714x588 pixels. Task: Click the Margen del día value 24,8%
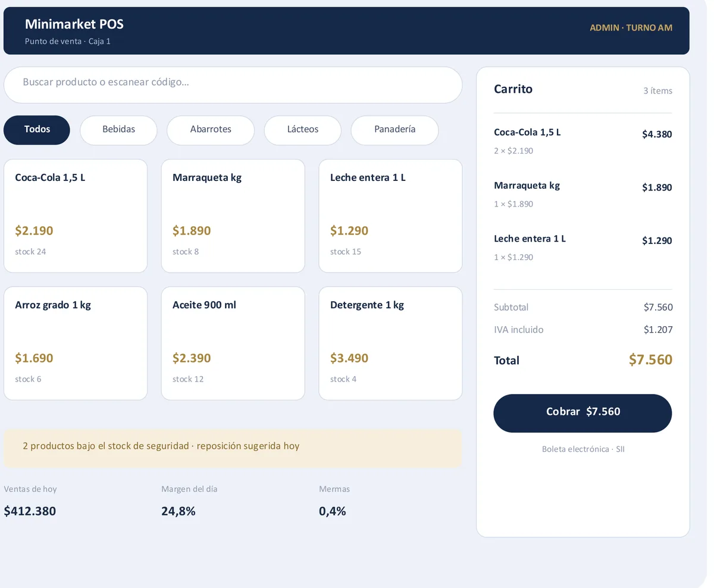178,511
